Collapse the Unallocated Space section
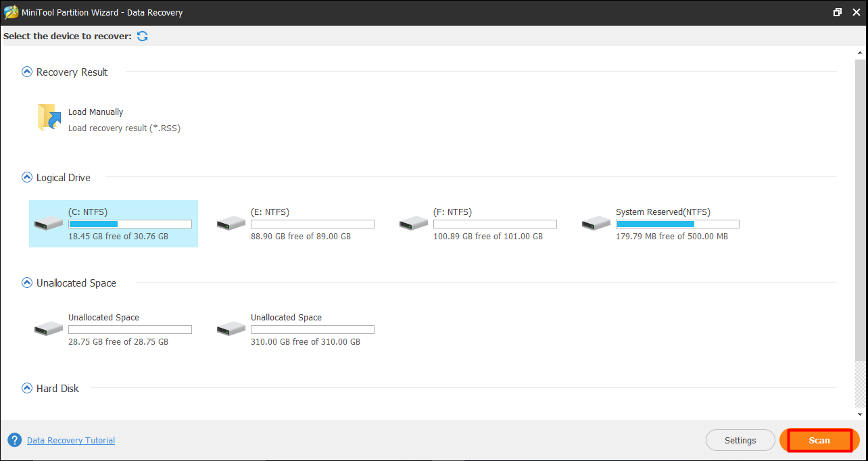This screenshot has height=461, width=868. click(x=27, y=283)
